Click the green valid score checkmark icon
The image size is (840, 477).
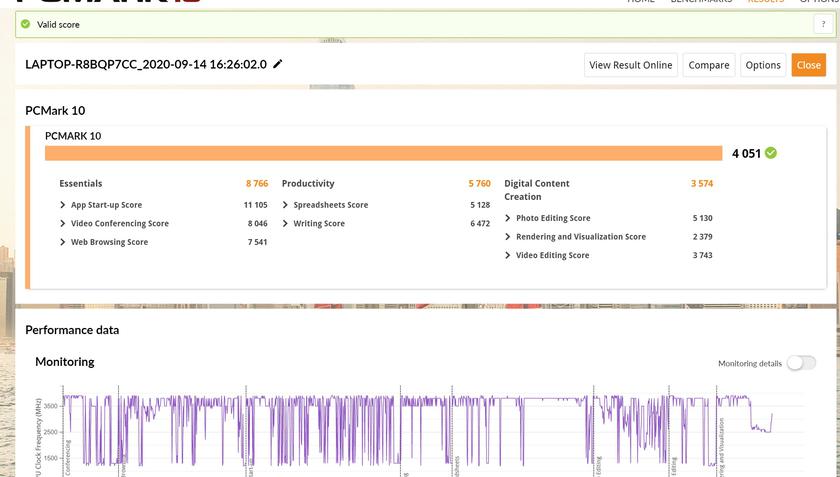click(x=25, y=24)
